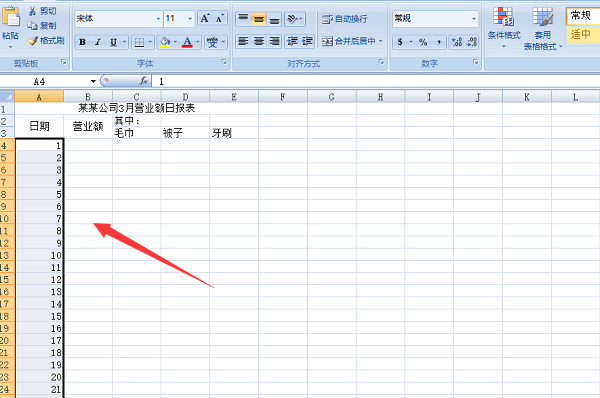
Task: Center text horizontally
Action: point(259,41)
